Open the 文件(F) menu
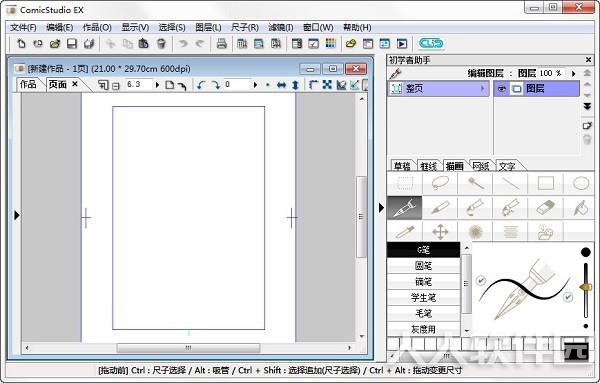This screenshot has width=600, height=383. click(23, 28)
